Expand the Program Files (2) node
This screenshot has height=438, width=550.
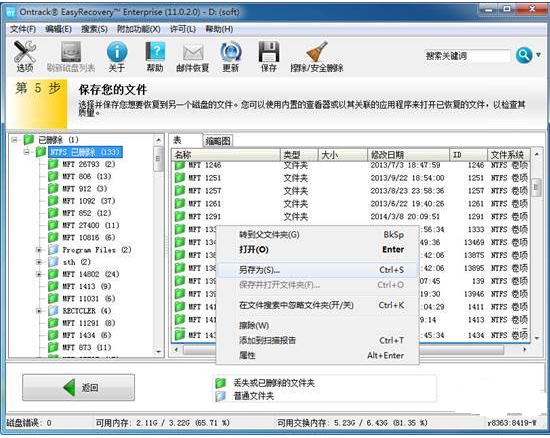coord(39,250)
